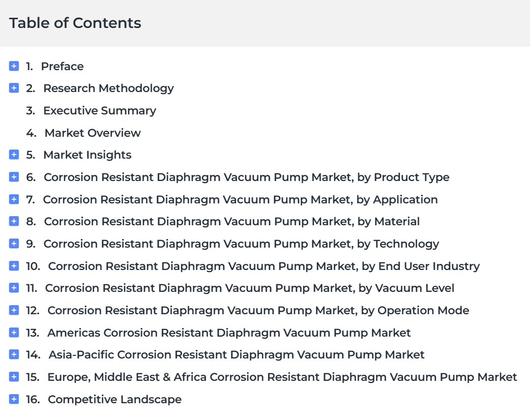Expand the by Material chapter icon
Viewport: 530px width, 420px height.
pos(14,221)
